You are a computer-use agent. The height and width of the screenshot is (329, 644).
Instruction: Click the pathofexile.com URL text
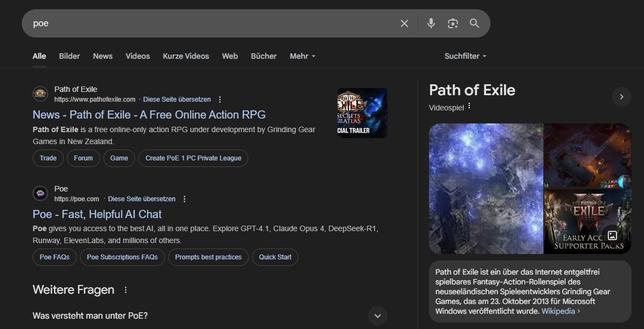pyautogui.click(x=95, y=100)
